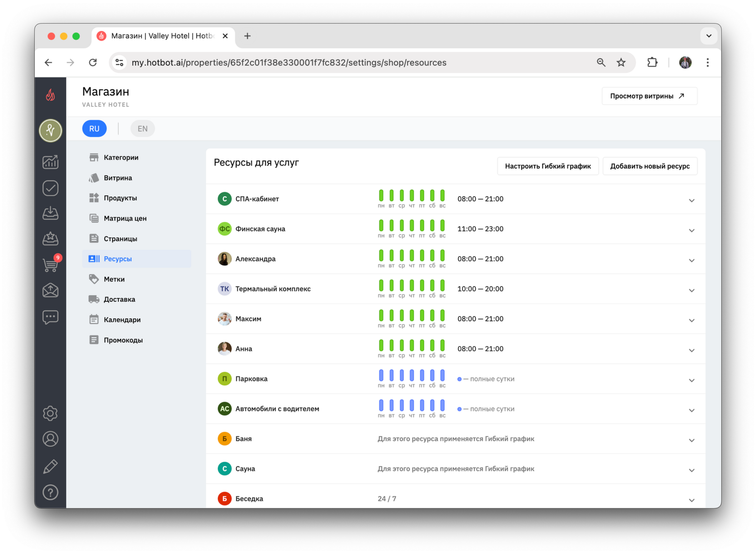Viewport: 756px width, 554px height.
Task: Open help question mark icon
Action: [50, 492]
